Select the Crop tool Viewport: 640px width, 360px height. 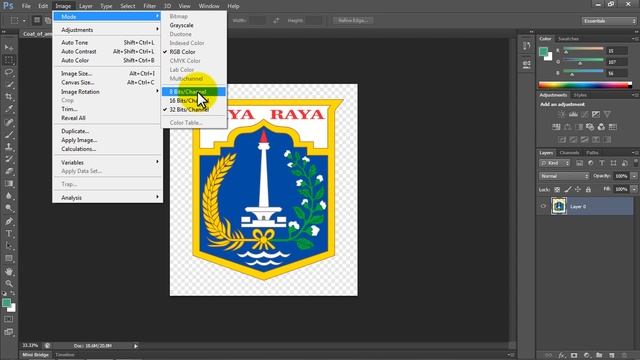(9, 97)
